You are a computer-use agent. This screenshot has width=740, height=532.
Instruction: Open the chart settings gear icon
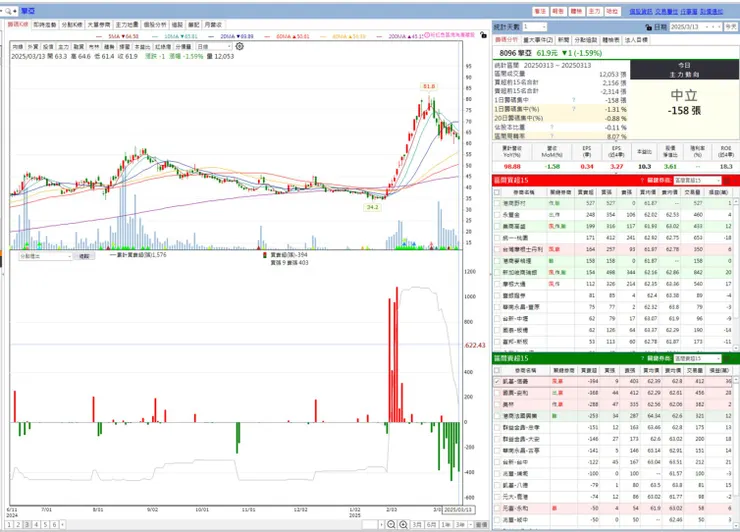click(x=240, y=46)
